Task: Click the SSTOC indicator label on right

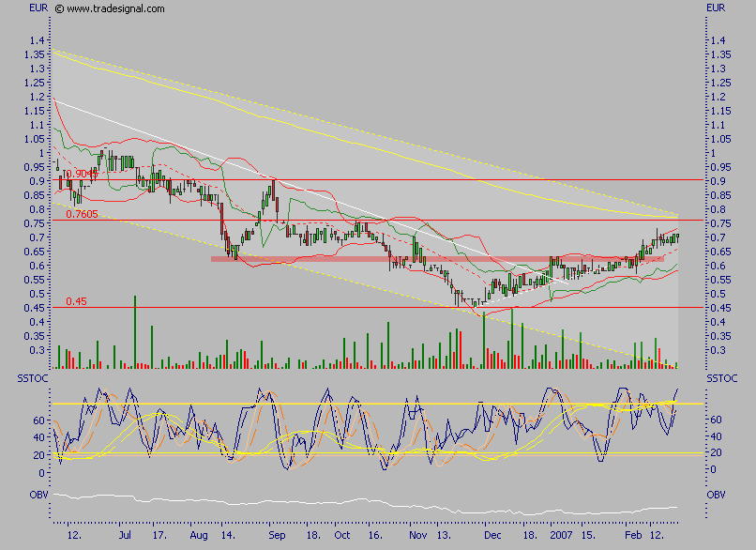Action: click(x=721, y=377)
